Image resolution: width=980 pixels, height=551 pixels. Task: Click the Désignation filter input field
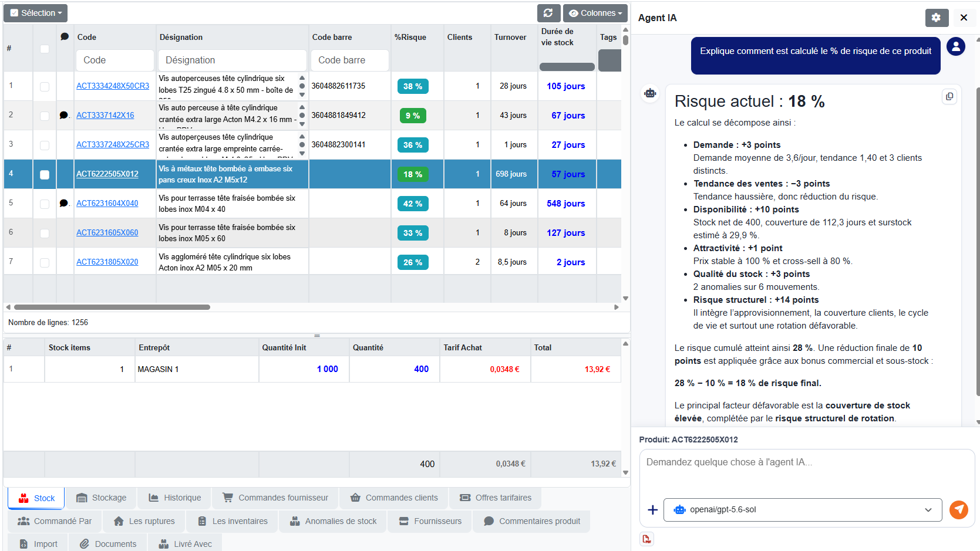pos(233,60)
